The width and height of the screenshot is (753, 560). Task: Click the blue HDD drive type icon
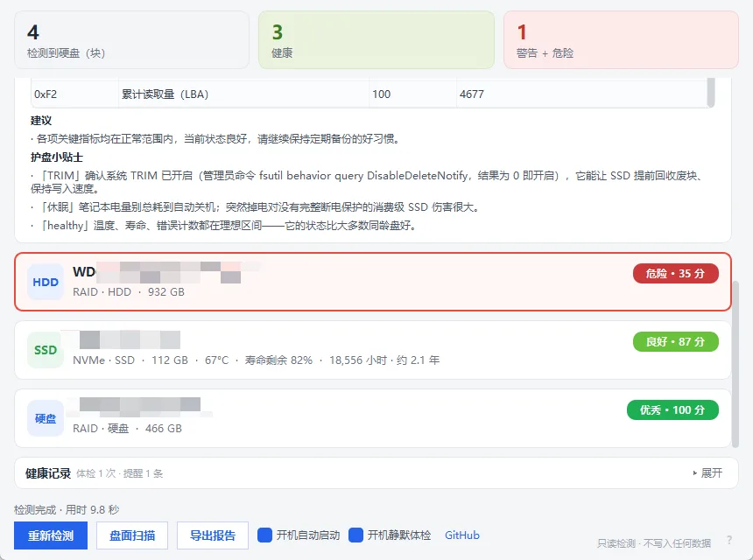46,282
